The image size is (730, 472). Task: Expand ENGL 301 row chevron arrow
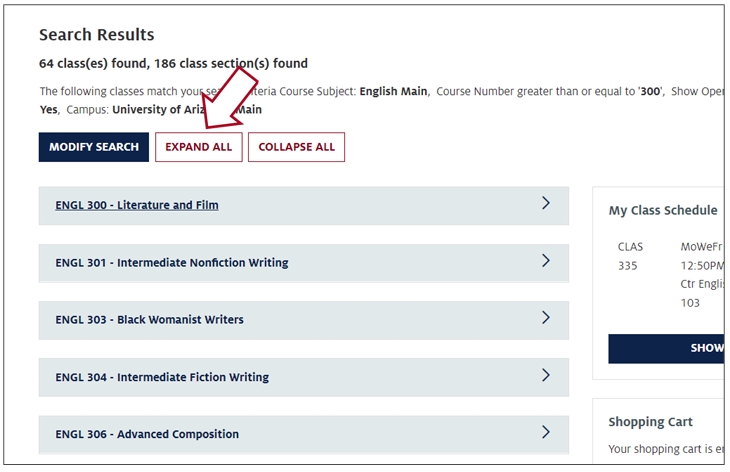click(x=546, y=261)
